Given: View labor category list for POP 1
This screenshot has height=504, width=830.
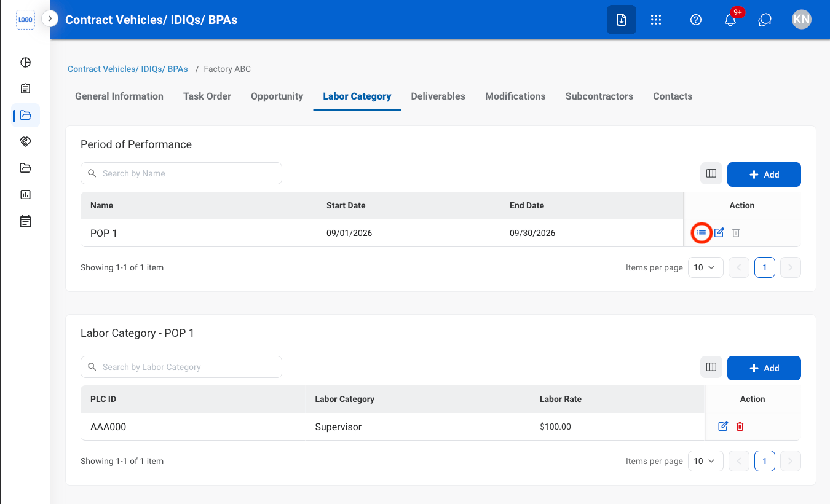Looking at the screenshot, I should 702,233.
